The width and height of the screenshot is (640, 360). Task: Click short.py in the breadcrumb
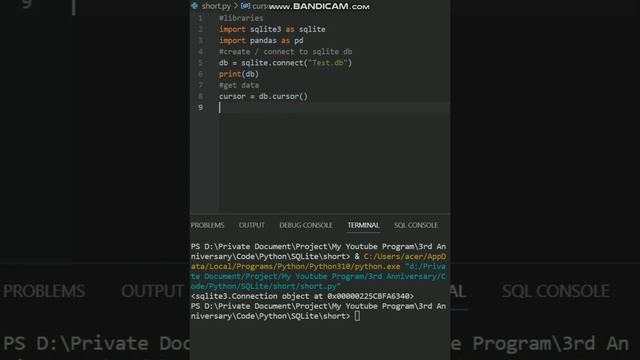216,6
